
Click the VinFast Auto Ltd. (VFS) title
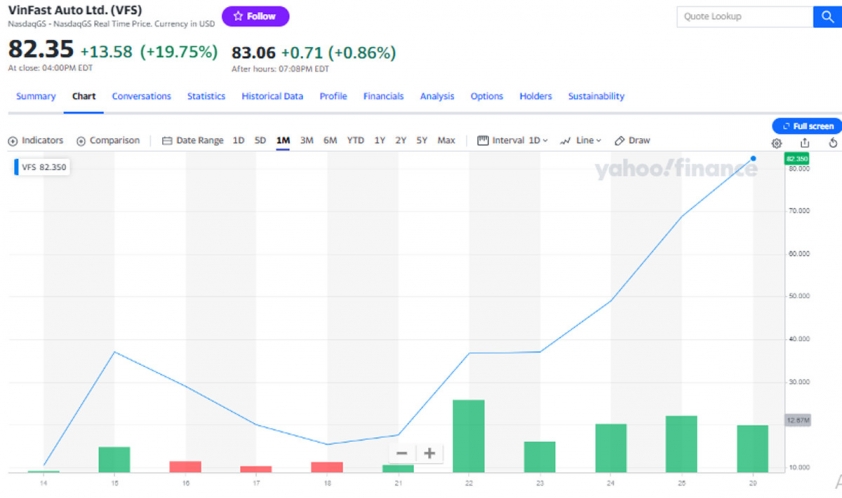pos(75,10)
